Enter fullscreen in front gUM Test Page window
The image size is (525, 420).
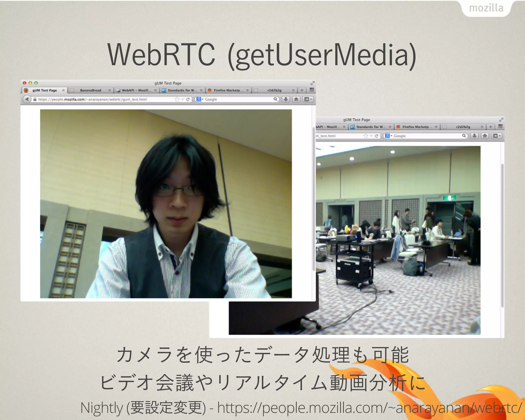pos(312,83)
